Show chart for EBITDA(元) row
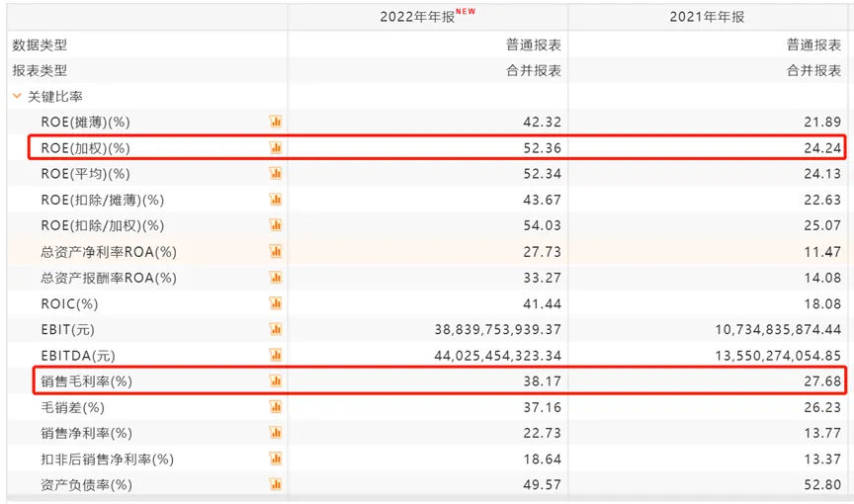Viewport: 854px width, 504px height. click(x=276, y=355)
